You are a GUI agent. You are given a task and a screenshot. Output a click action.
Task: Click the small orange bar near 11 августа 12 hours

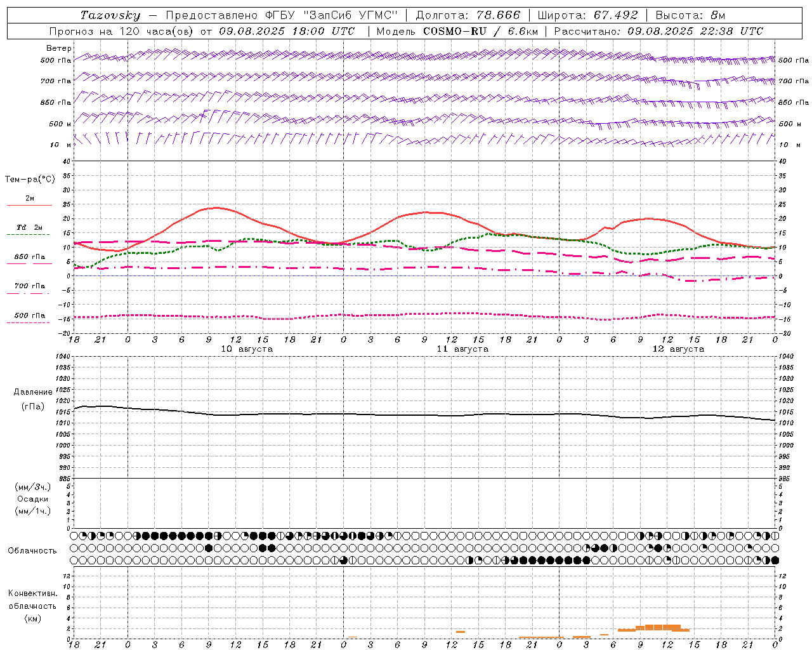click(461, 632)
